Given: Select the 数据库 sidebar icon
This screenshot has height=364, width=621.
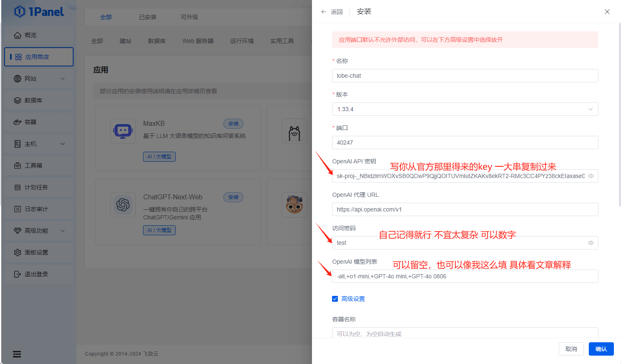Looking at the screenshot, I should point(18,100).
